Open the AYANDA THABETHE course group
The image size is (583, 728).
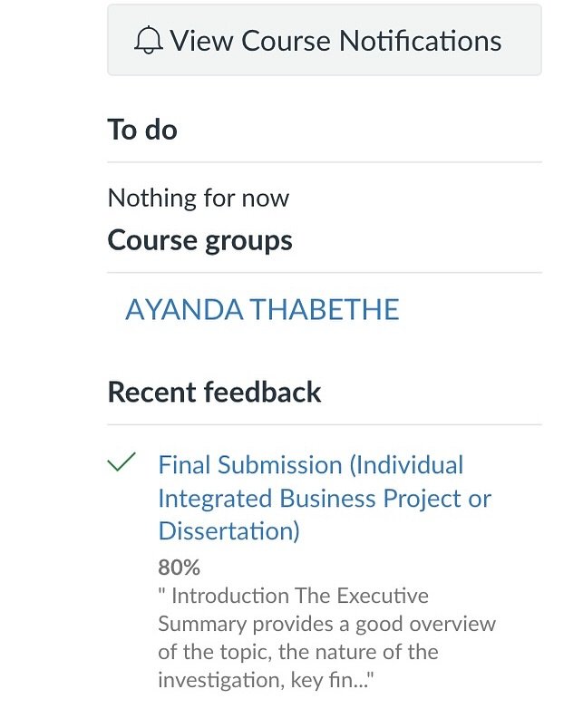point(262,310)
